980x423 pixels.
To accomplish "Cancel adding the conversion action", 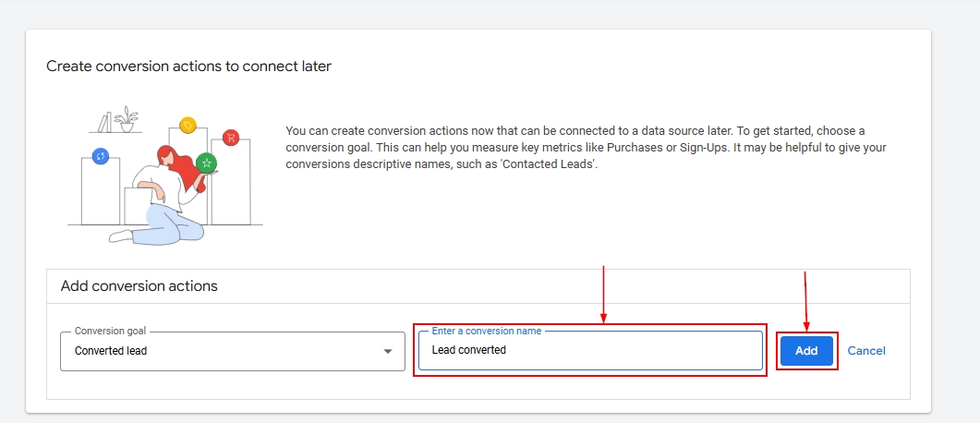I will click(866, 351).
